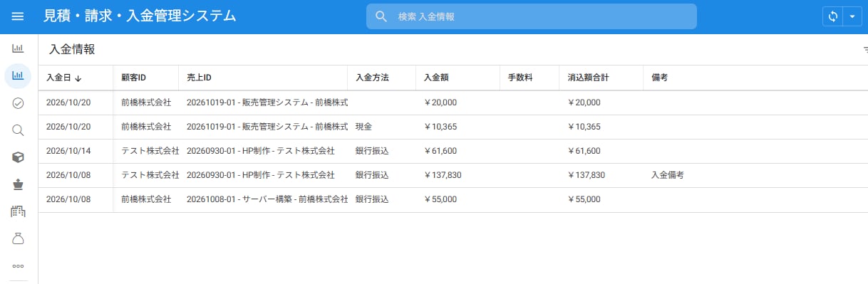The image size is (868, 284).
Task: Sort by 入金日 column header
Action: tap(58, 78)
